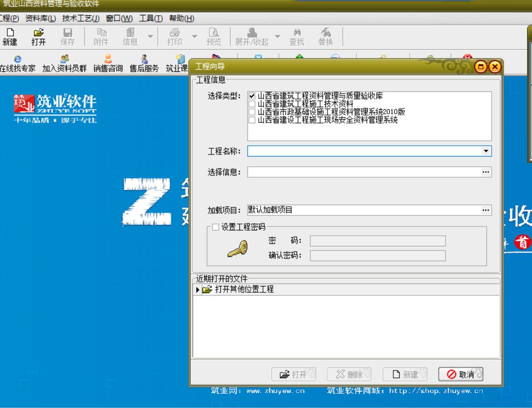Select 打开其他位置工程 in recent files
Image resolution: width=532 pixels, height=408 pixels.
(x=347, y=290)
